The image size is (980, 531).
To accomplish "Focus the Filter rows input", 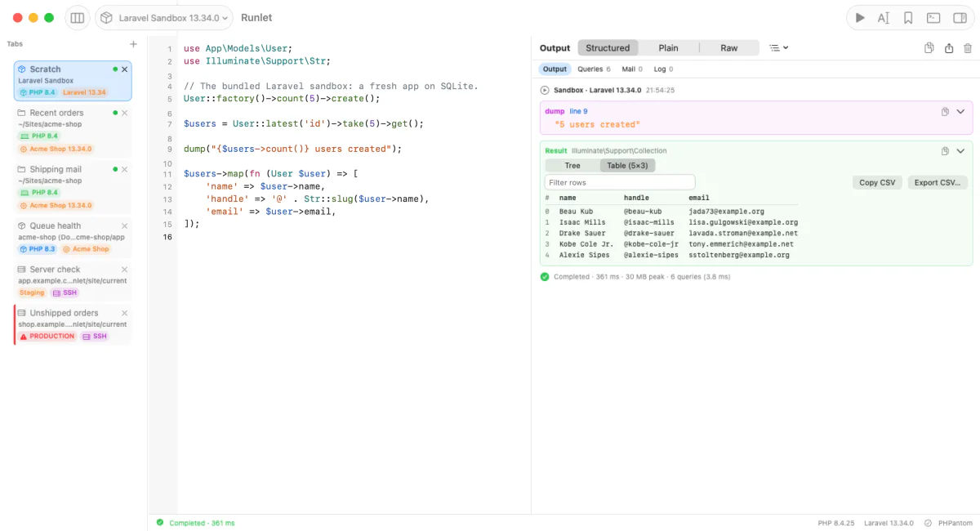I will 620,183.
